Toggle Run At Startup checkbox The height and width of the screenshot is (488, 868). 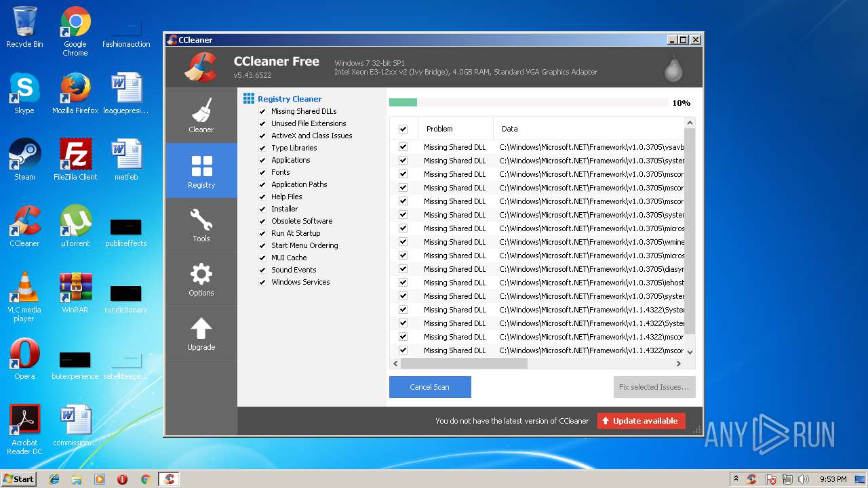pos(262,233)
